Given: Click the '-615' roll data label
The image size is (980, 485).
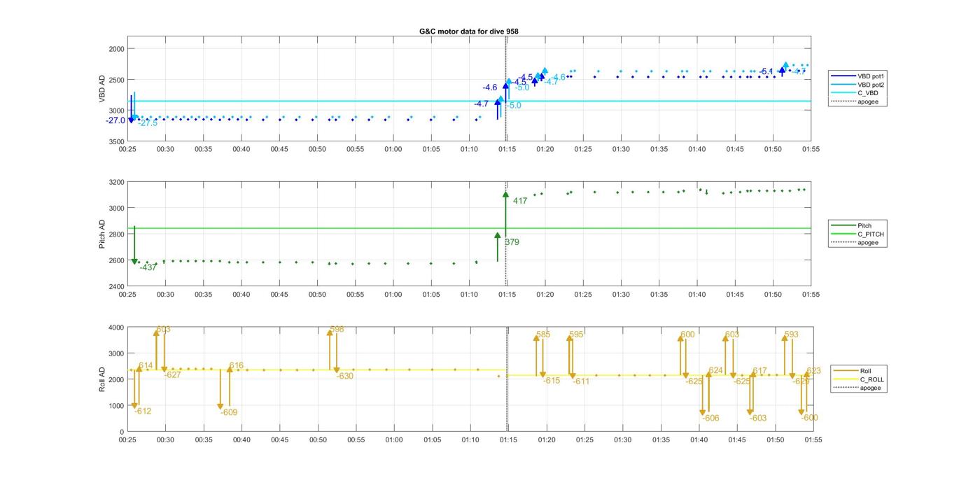Looking at the screenshot, I should tap(552, 381).
